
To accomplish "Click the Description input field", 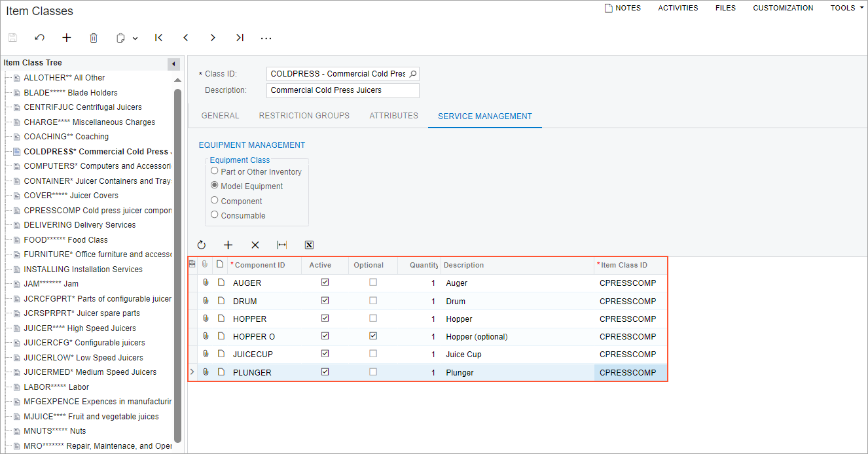I will click(x=342, y=90).
